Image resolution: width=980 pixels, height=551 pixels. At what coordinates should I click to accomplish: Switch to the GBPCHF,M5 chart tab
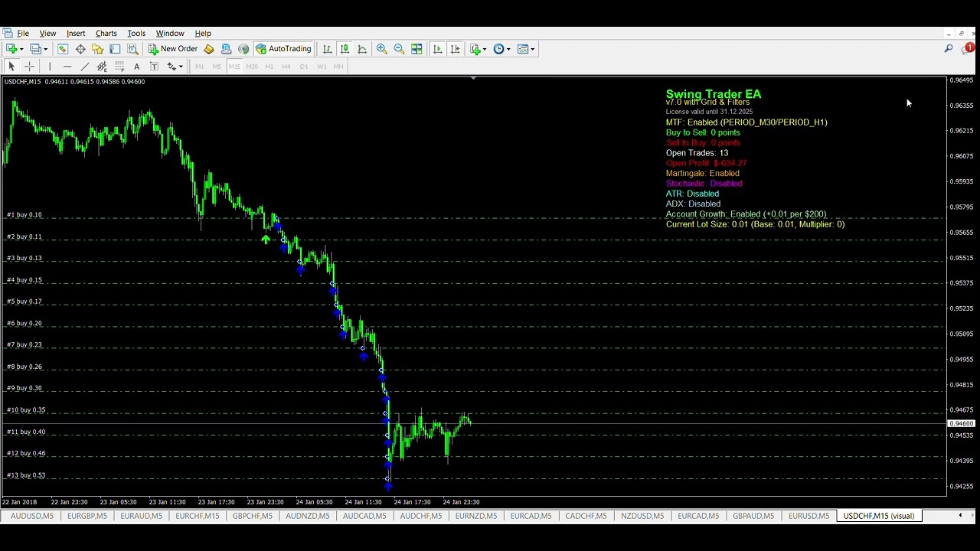(253, 516)
